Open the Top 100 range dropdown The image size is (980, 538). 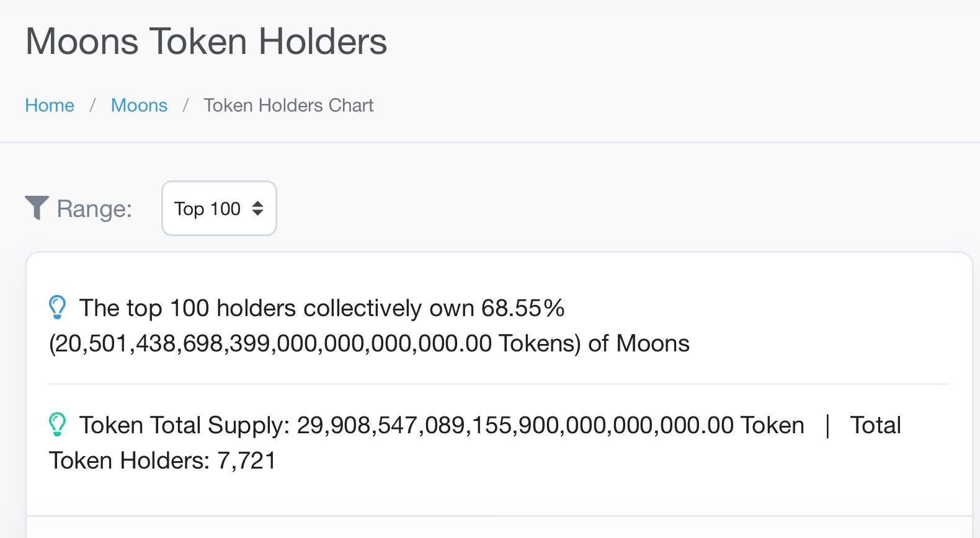pos(218,209)
